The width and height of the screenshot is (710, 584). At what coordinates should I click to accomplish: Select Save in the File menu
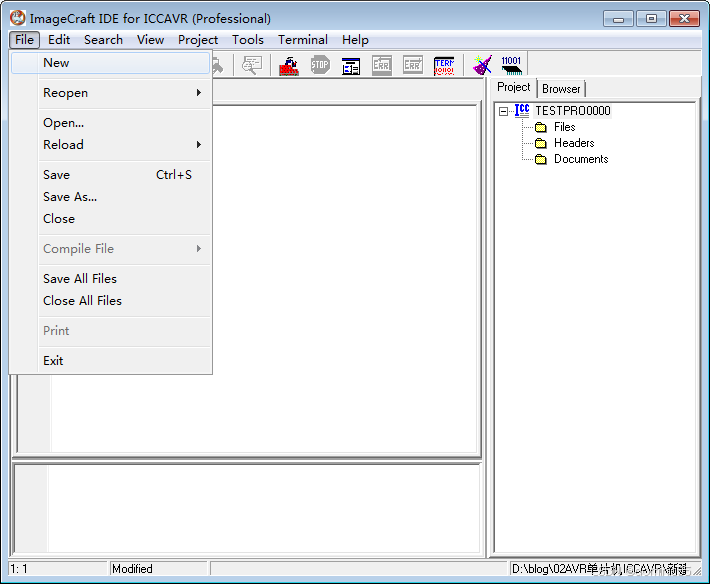pos(110,175)
